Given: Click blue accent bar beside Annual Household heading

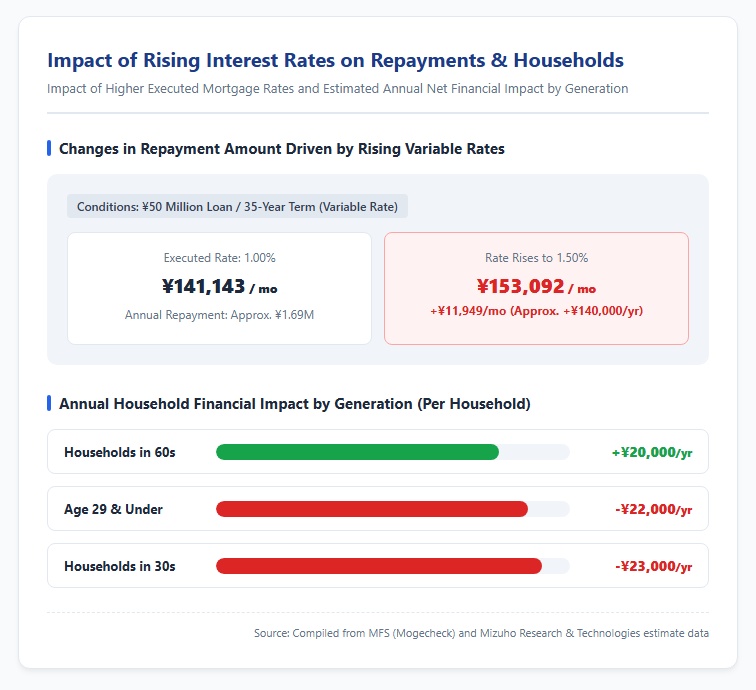Looking at the screenshot, I should coord(49,403).
